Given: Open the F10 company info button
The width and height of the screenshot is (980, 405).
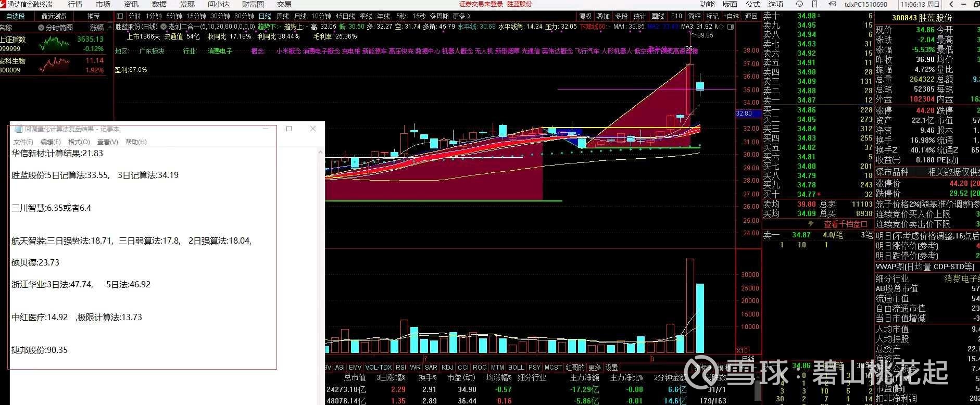Looking at the screenshot, I should tap(676, 16).
